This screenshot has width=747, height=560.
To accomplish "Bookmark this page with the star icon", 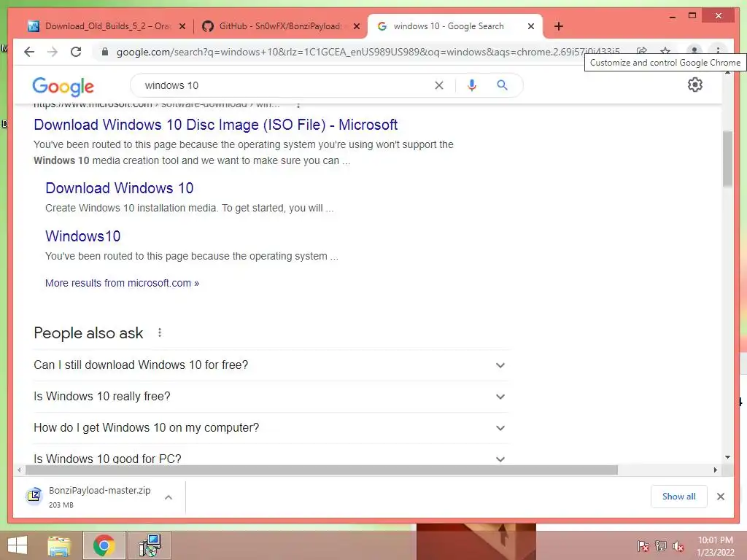I will pos(665,50).
